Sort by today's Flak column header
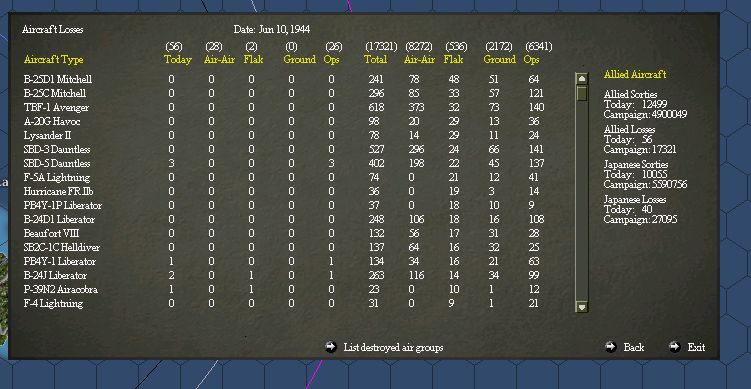Viewport: 751px width, 389px height. pyautogui.click(x=253, y=59)
